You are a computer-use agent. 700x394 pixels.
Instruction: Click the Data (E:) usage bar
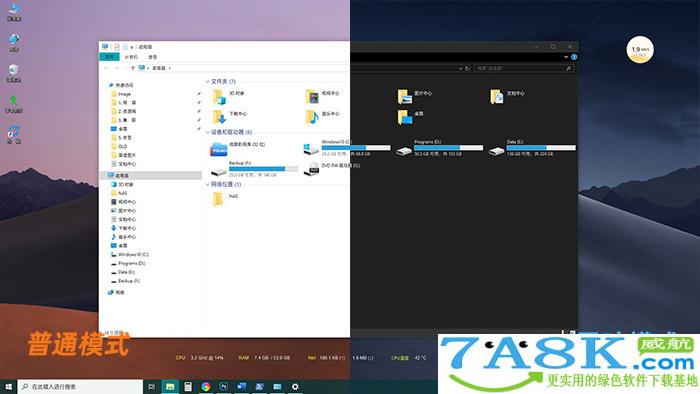[x=541, y=148]
